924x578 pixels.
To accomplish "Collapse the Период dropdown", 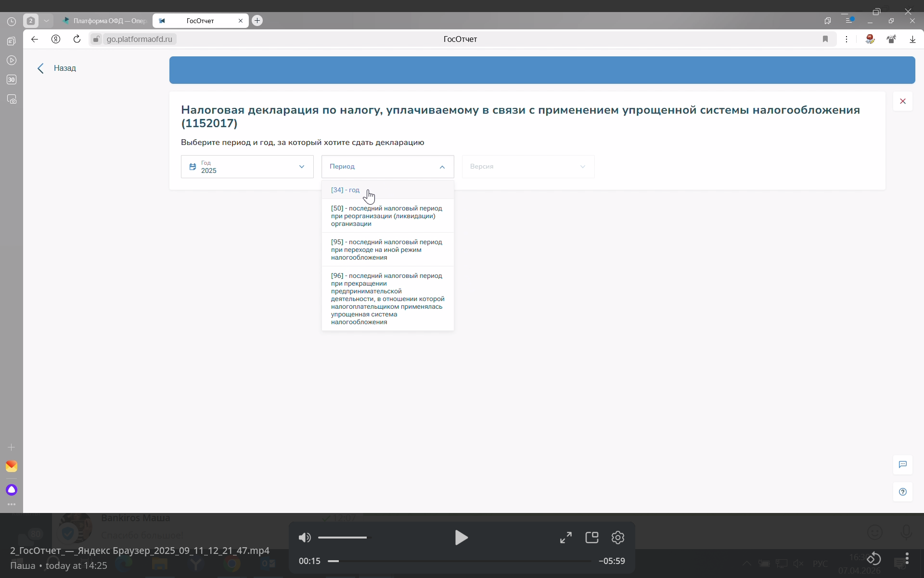I will [x=387, y=167].
